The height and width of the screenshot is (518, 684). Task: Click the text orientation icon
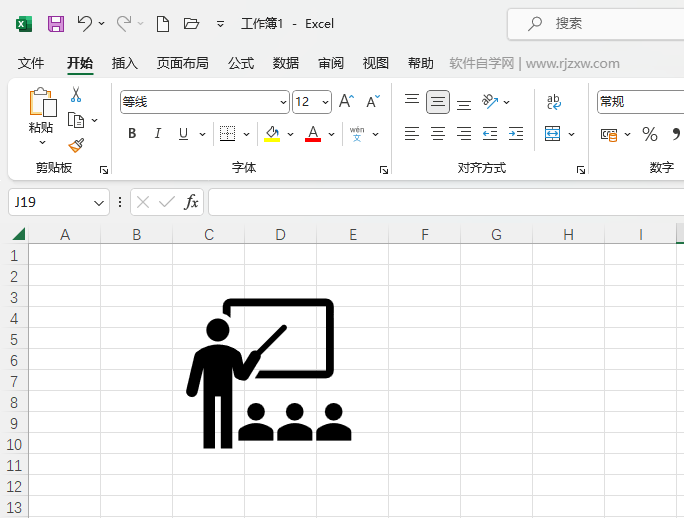click(490, 102)
